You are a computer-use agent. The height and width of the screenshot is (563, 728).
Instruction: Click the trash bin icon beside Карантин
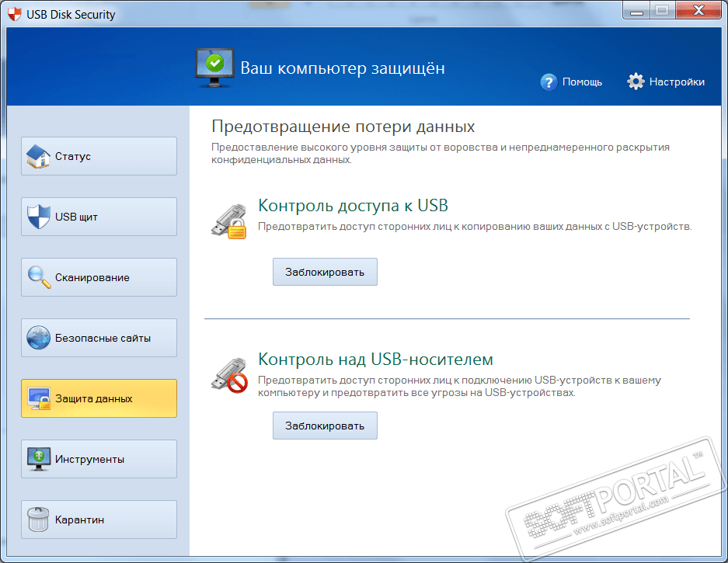[38, 520]
